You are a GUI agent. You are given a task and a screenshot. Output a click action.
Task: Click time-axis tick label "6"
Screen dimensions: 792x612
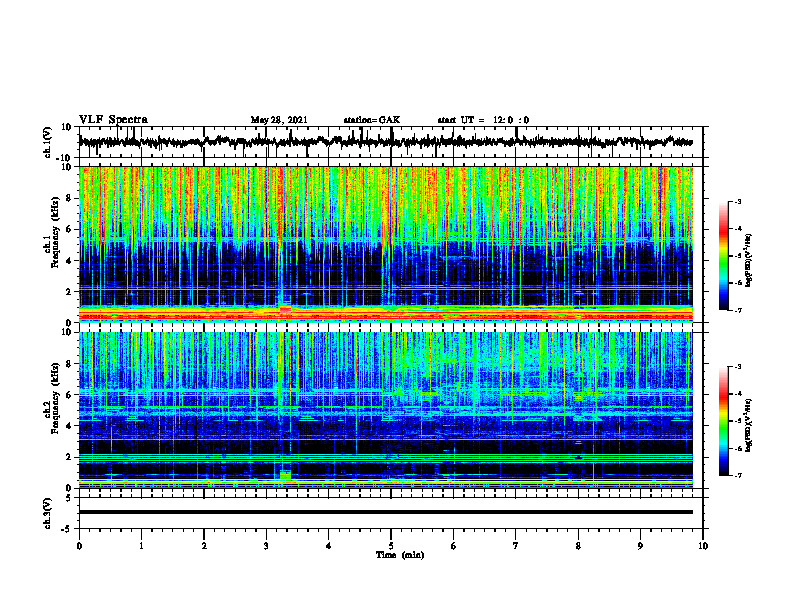click(x=454, y=546)
